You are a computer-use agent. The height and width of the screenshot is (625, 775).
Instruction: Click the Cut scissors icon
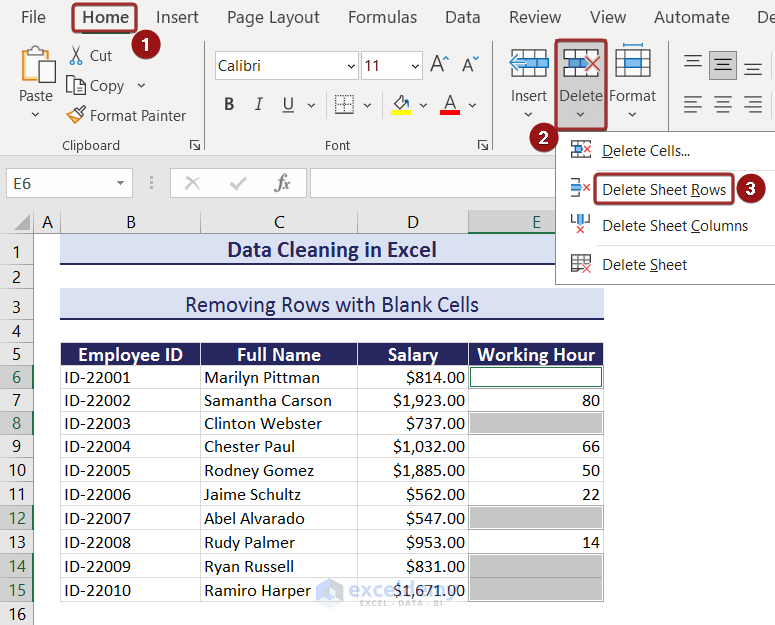coord(77,56)
